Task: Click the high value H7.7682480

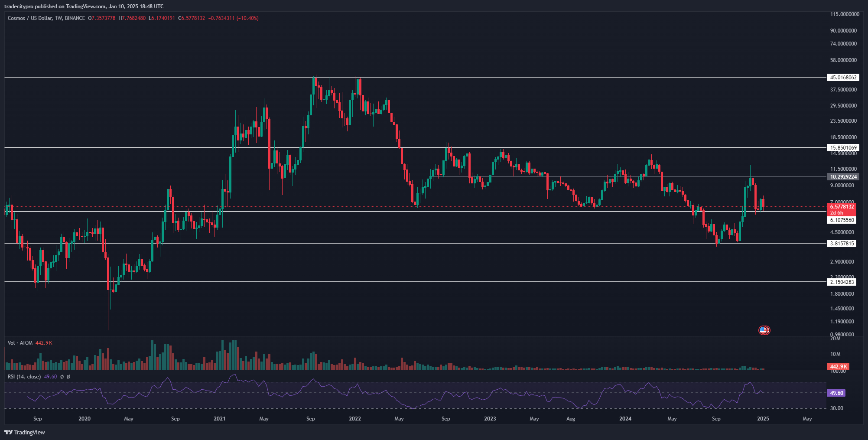Action: click(132, 18)
